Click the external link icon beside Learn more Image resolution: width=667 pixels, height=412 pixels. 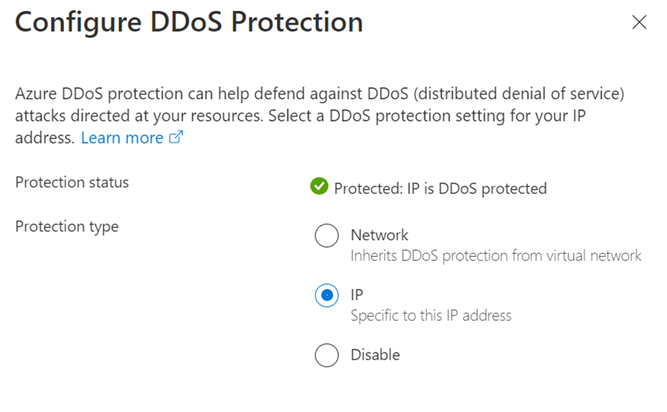176,137
